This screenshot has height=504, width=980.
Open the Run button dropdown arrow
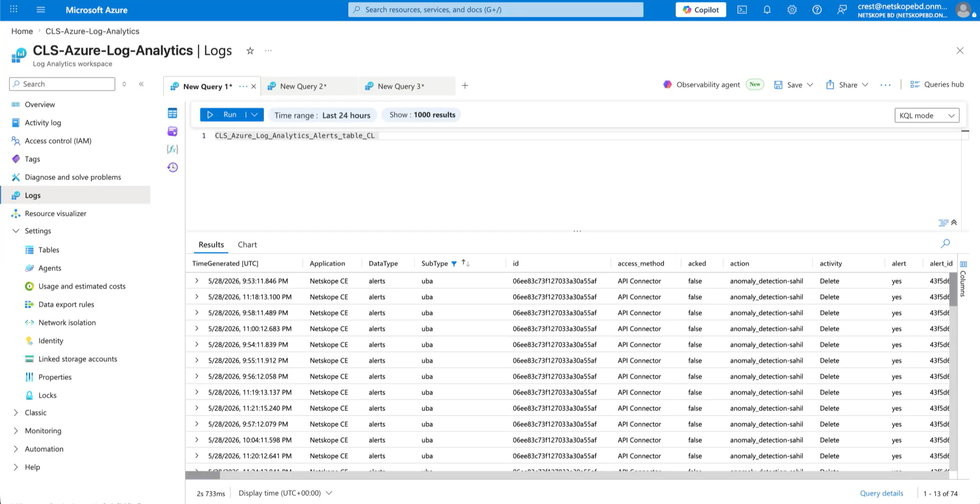pyautogui.click(x=255, y=114)
